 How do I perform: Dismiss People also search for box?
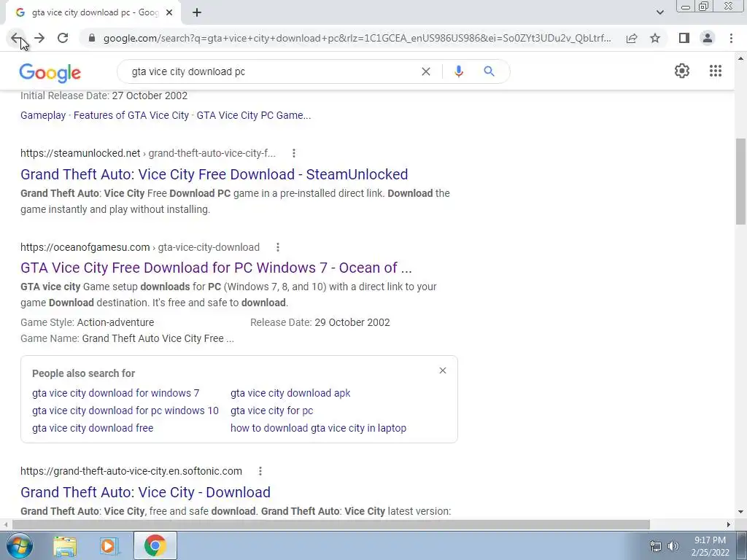tap(443, 370)
